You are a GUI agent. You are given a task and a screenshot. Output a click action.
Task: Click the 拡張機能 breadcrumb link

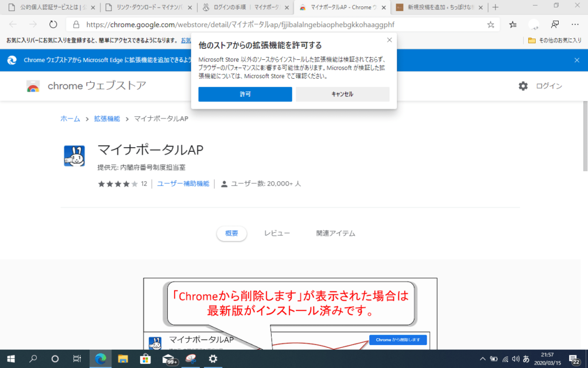click(x=107, y=118)
